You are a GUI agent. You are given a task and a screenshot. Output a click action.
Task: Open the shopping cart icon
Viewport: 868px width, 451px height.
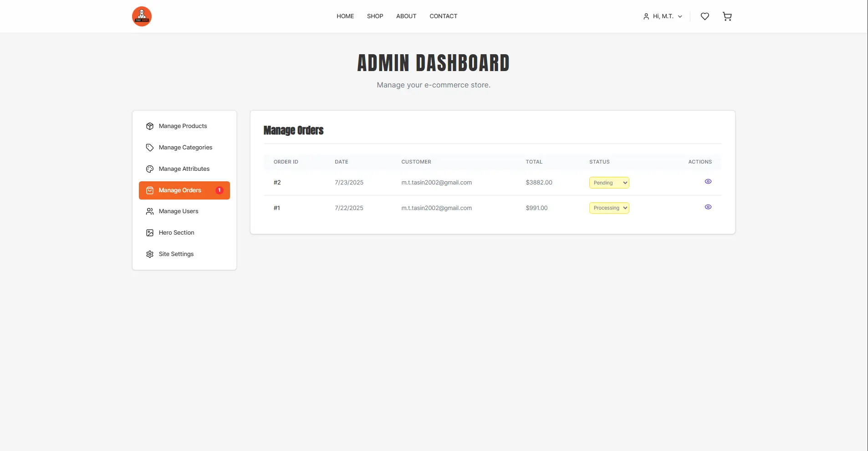point(727,16)
